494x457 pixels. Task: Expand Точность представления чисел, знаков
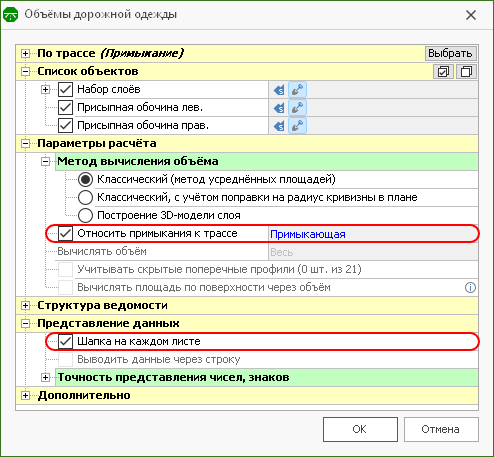(45, 377)
